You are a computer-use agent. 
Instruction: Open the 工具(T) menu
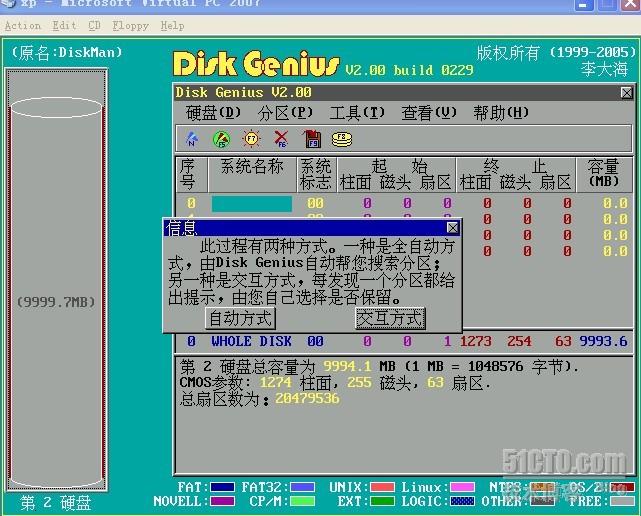[x=357, y=113]
